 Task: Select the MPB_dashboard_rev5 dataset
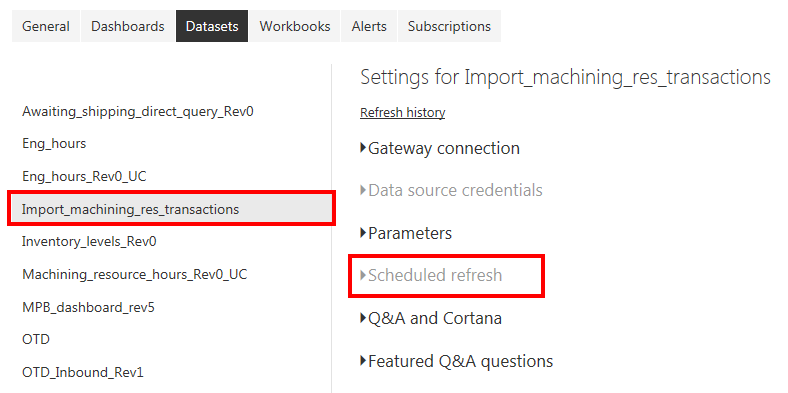pos(88,307)
